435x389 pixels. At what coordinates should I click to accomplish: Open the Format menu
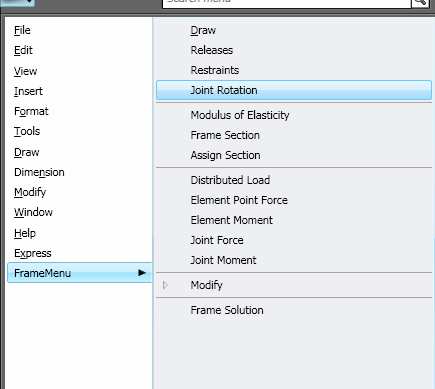point(31,111)
